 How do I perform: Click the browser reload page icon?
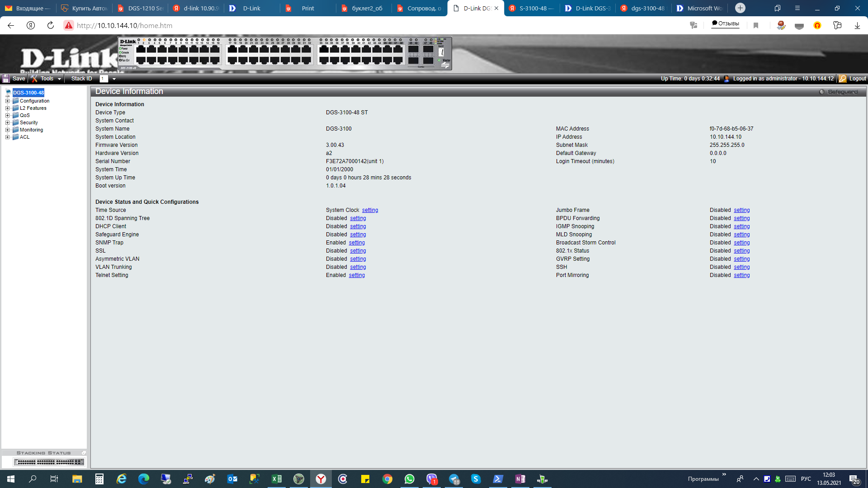(51, 25)
